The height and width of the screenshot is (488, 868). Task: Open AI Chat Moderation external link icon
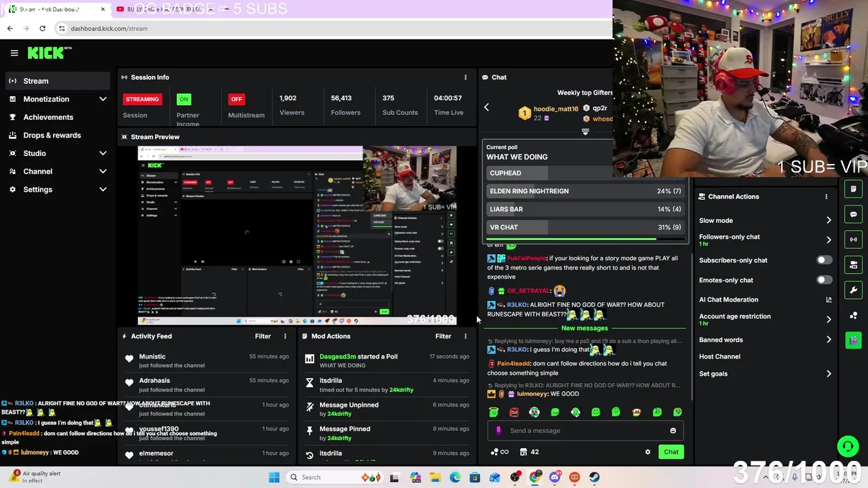point(829,300)
